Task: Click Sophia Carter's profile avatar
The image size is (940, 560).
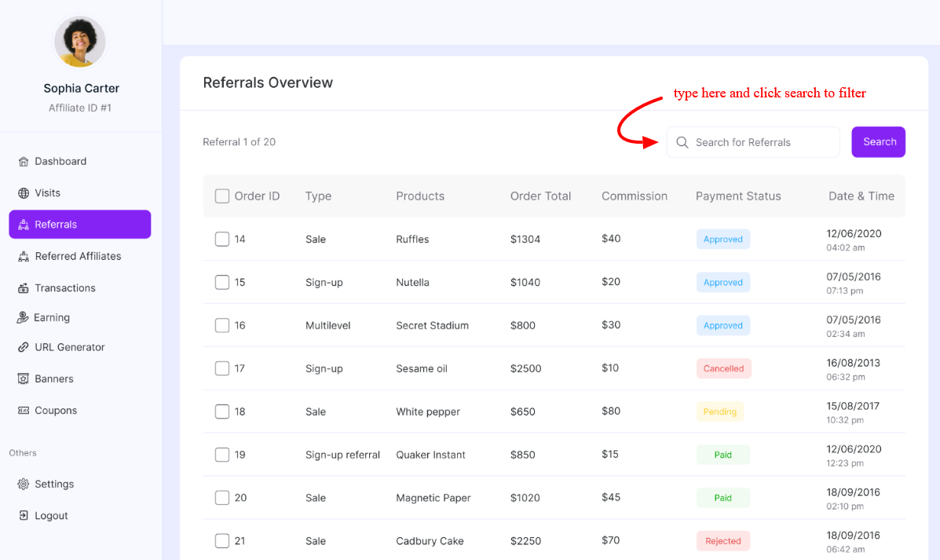Action: [80, 42]
